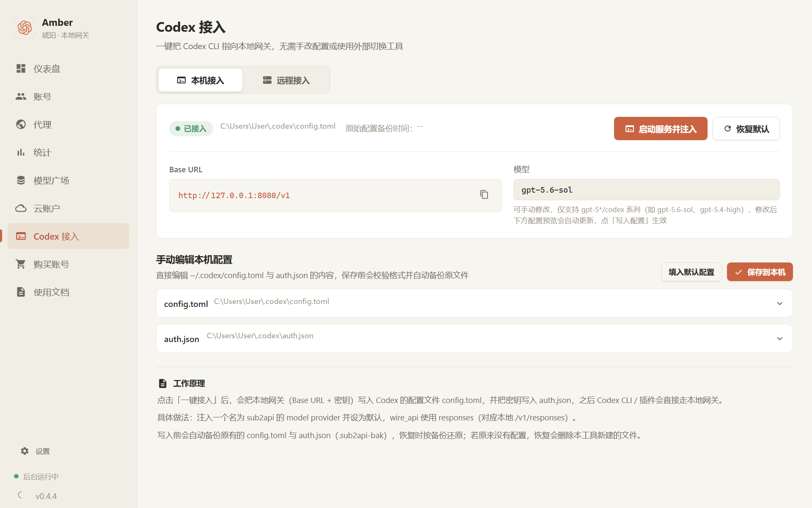
Task: Click the server icon in 远程接入 tab
Action: 267,80
